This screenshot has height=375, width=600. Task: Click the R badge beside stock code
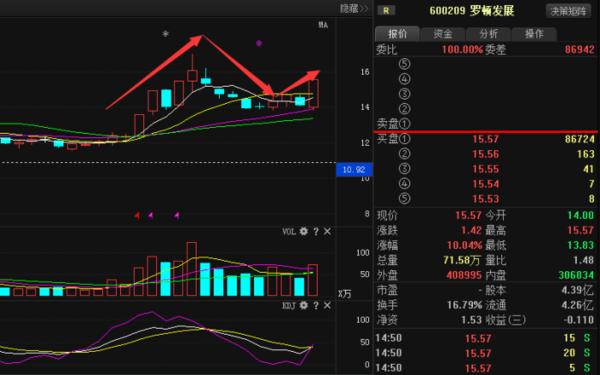tap(386, 11)
